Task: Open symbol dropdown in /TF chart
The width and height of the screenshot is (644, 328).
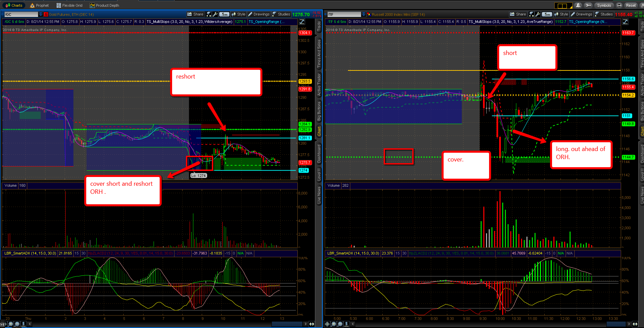Action: pyautogui.click(x=363, y=14)
